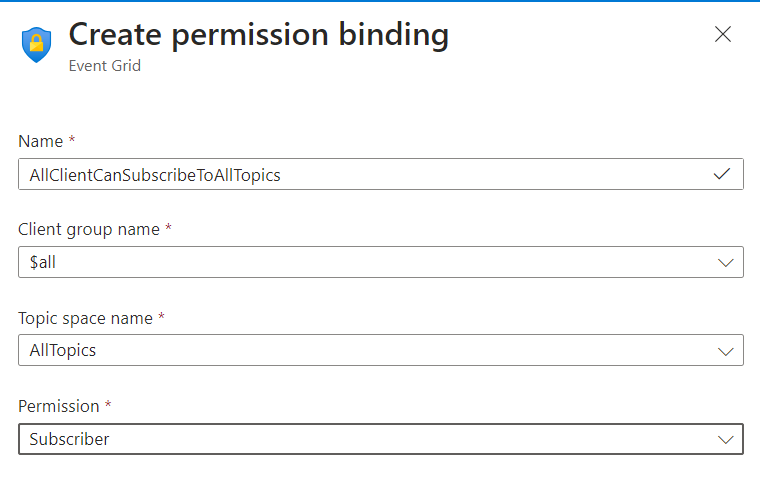This screenshot has height=482, width=760.
Task: Click the 'Subscriber' selected value
Action: click(x=69, y=439)
